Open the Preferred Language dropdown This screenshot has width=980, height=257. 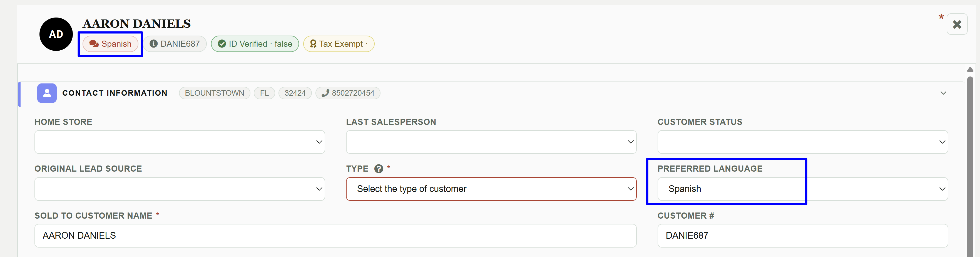click(803, 189)
